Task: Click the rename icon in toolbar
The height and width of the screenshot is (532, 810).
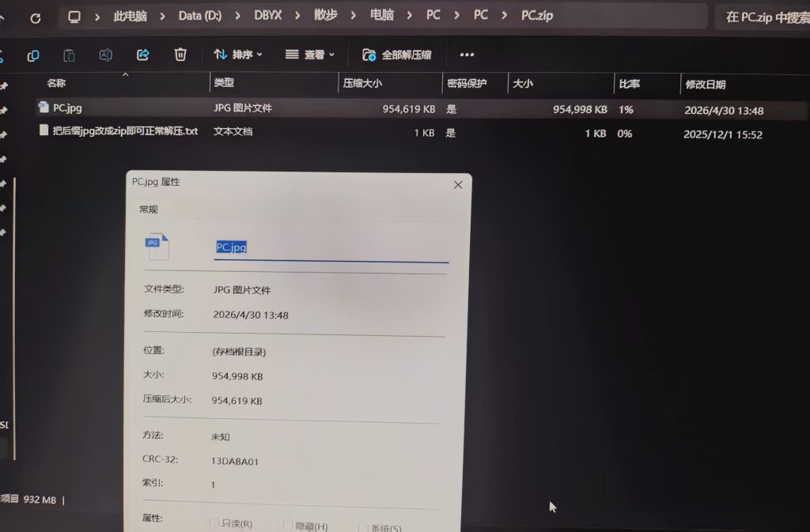Action: [105, 55]
